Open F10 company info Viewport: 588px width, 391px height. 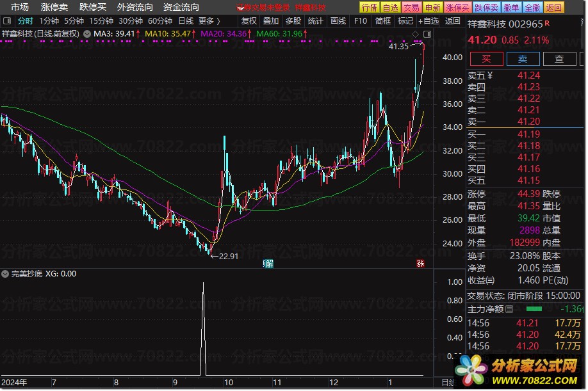pos(361,21)
